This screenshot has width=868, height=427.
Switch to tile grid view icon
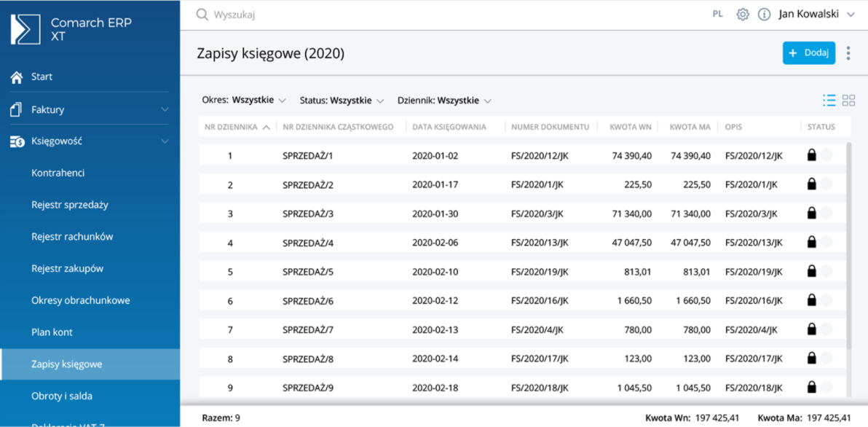click(848, 101)
